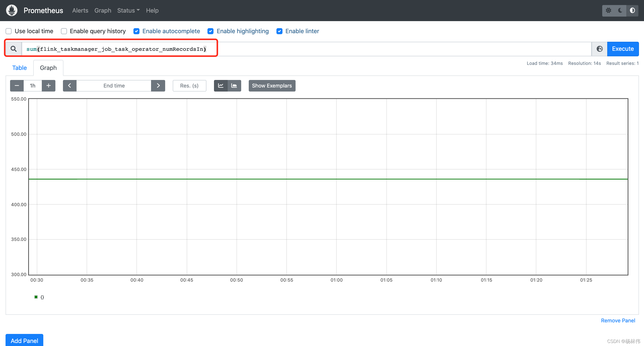Click the End time input field
This screenshot has width=644, height=346.
coord(114,86)
